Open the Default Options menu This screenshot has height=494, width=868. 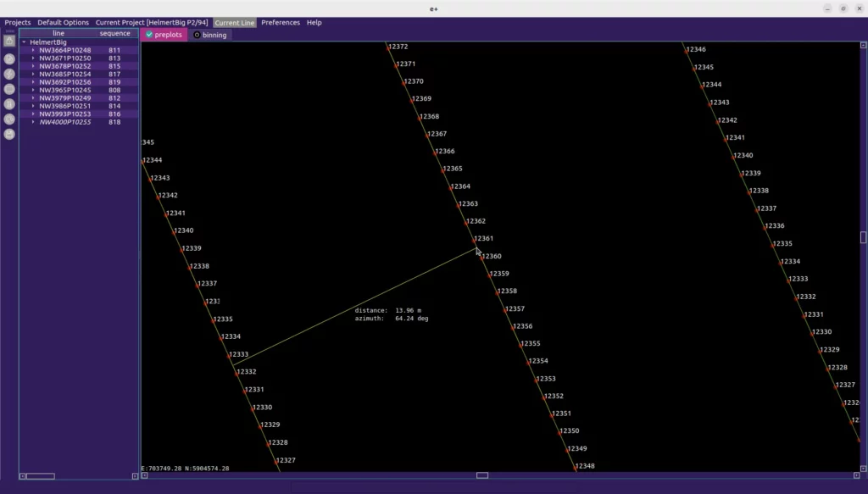pyautogui.click(x=63, y=23)
